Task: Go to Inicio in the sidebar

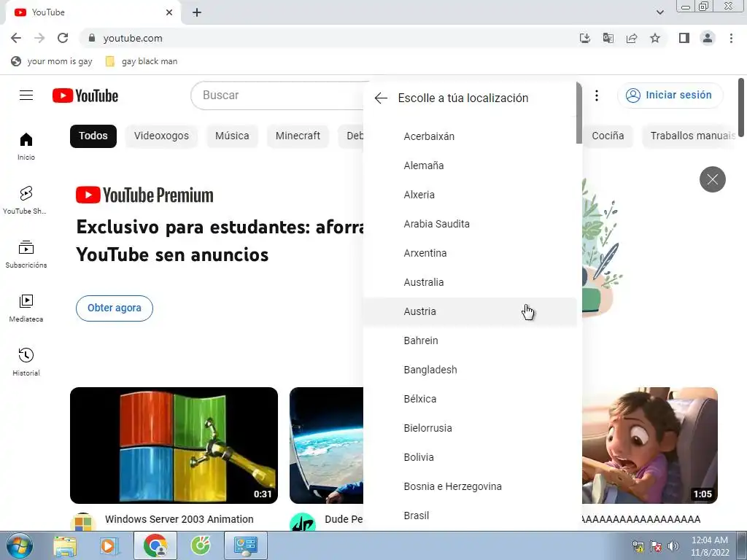Action: (26, 146)
